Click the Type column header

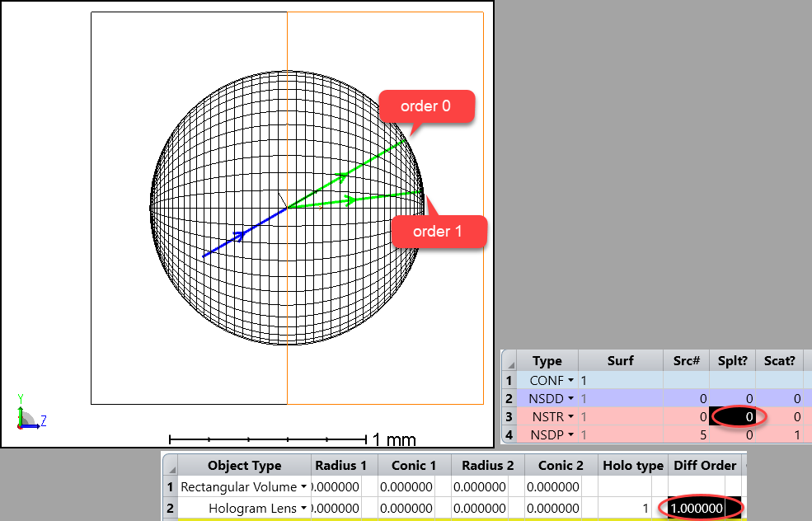547,360
